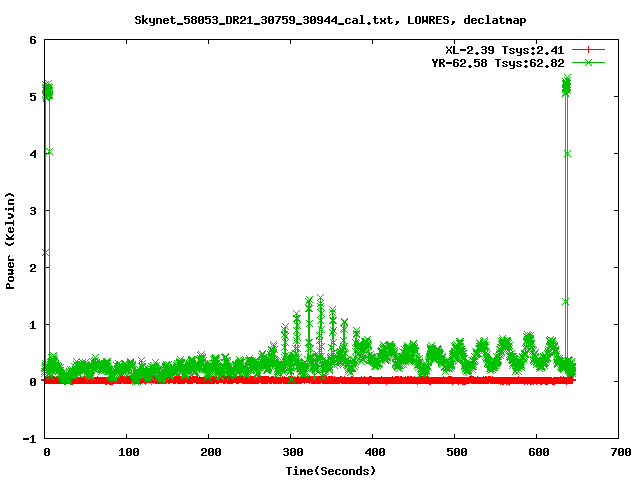Image resolution: width=640 pixels, height=480 pixels.
Task: Click the x-axis tick label 500
Action: pyautogui.click(x=456, y=452)
